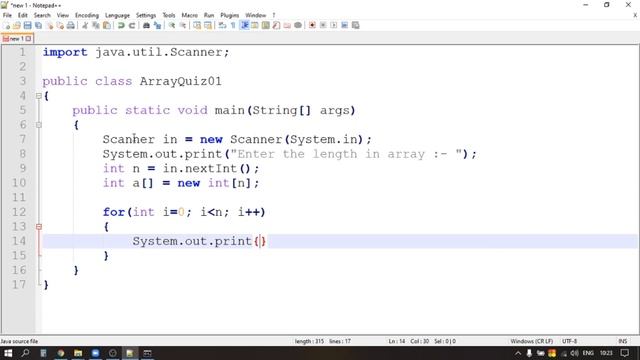Image resolution: width=640 pixels, height=360 pixels.
Task: Open Folder as Workspace icon
Action: (x=287, y=25)
